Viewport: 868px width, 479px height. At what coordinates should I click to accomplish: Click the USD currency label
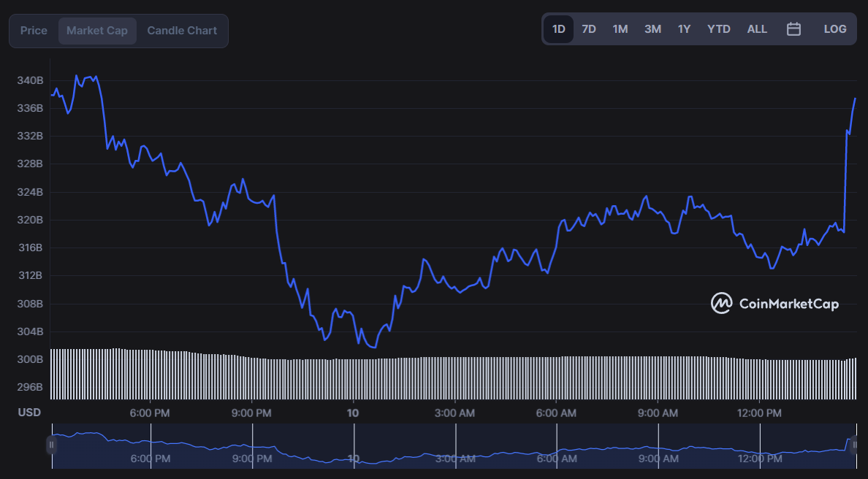29,412
